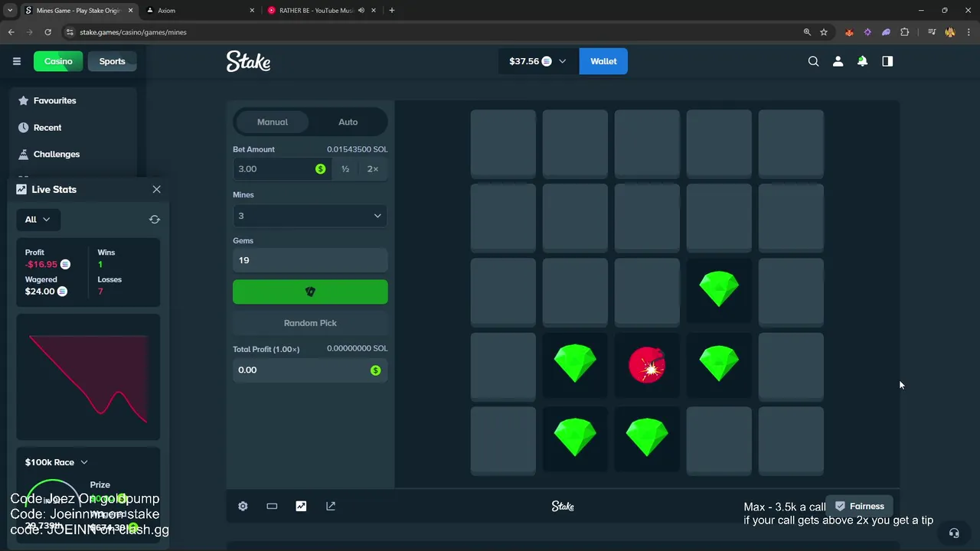The height and width of the screenshot is (551, 980).
Task: Click the Total Profit field
Action: [x=310, y=370]
